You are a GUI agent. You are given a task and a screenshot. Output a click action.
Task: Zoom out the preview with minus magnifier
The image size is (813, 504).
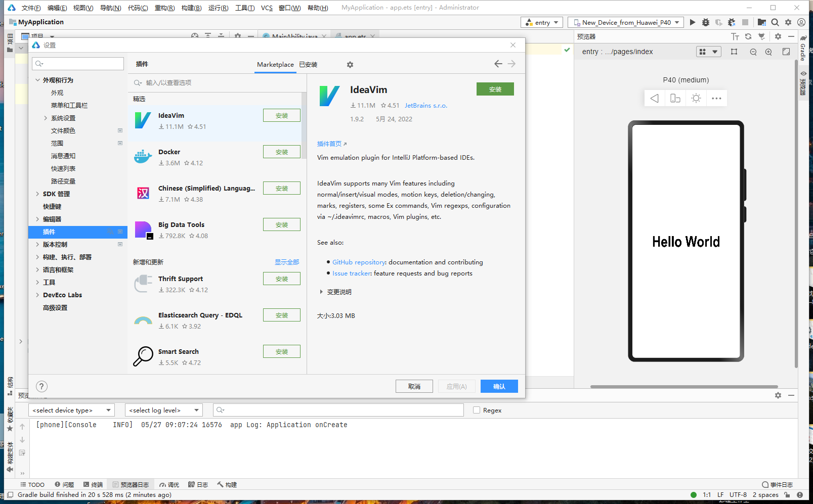[753, 52]
